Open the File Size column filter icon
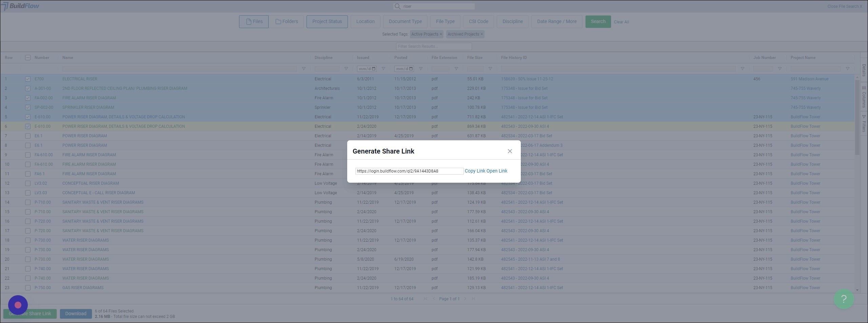Image resolution: width=868 pixels, height=323 pixels. pyautogui.click(x=490, y=69)
